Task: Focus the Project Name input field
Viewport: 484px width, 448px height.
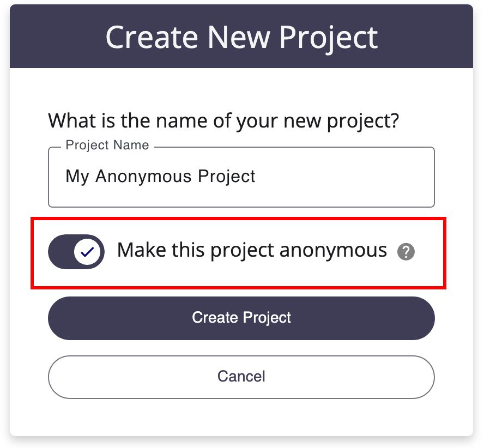Action: [x=241, y=177]
